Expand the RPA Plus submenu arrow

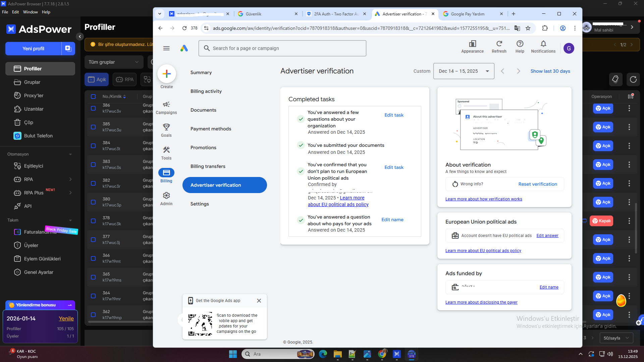click(70, 193)
